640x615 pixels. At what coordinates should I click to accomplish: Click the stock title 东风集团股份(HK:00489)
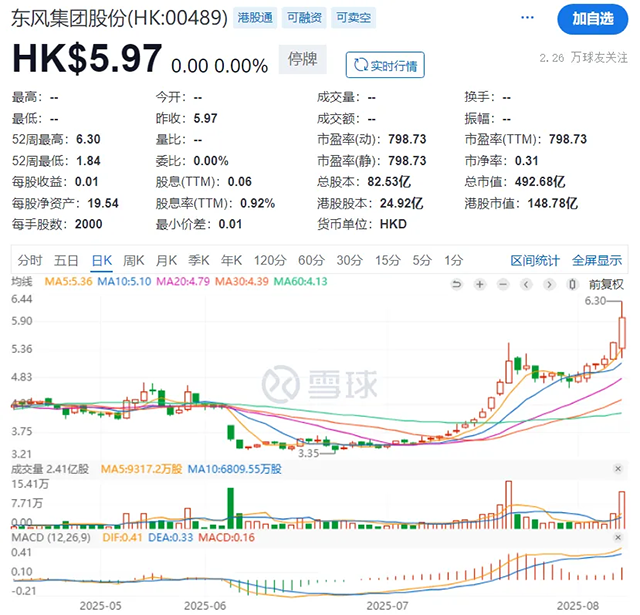coord(119,18)
